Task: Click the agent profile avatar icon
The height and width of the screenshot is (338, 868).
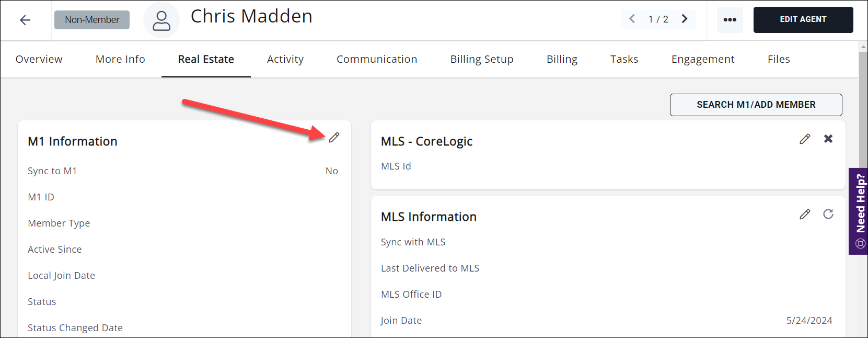Action: pos(161,20)
